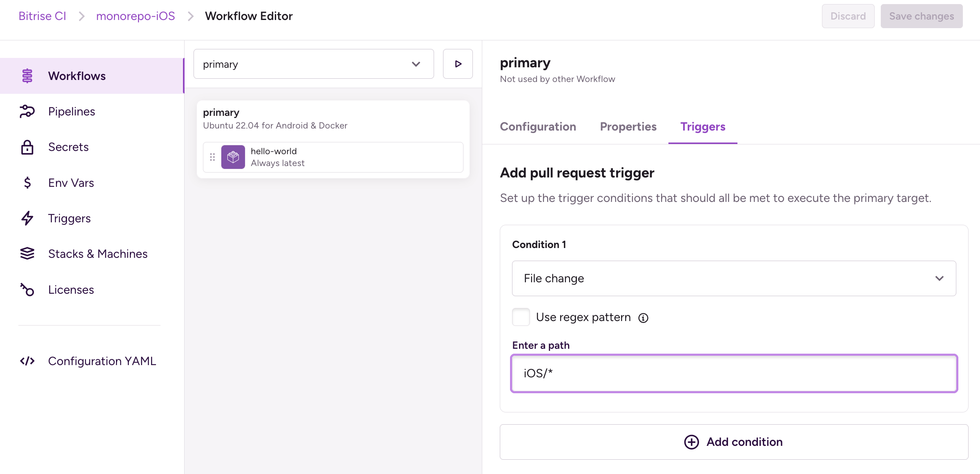
Task: Click the 'Always latest' version text
Action: click(x=278, y=163)
